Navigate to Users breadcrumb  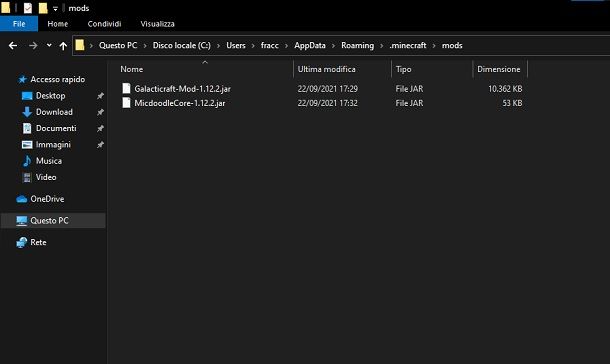click(236, 46)
